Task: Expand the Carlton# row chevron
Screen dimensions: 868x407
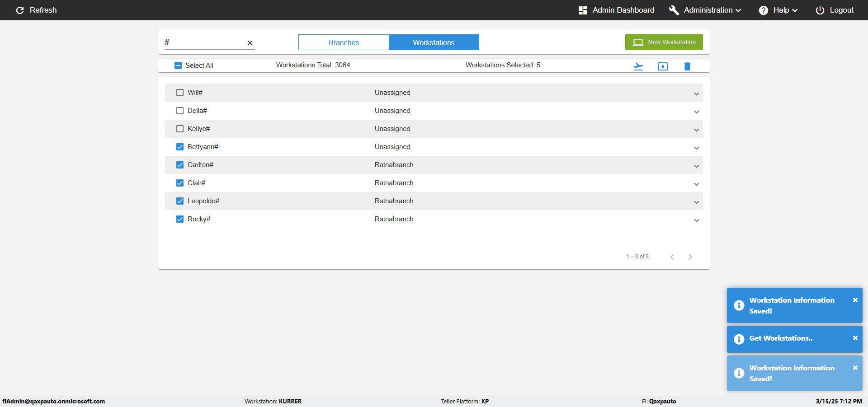Action: (x=697, y=166)
